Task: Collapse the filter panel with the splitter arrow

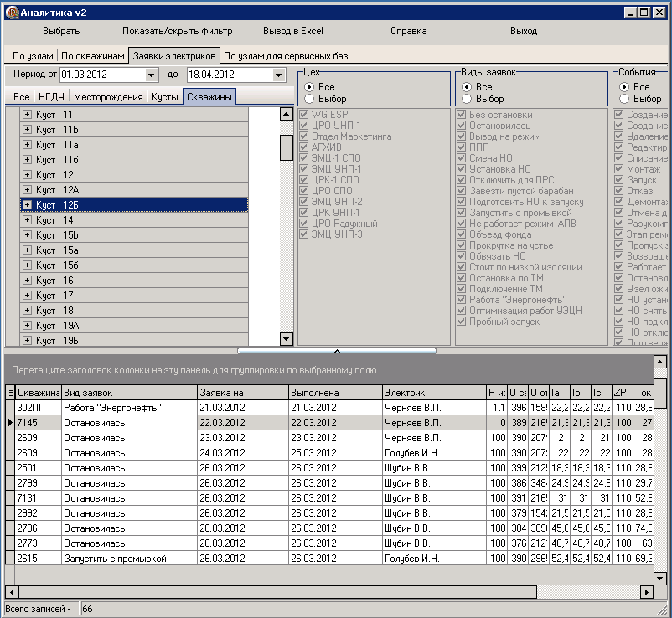Action: coord(337,351)
